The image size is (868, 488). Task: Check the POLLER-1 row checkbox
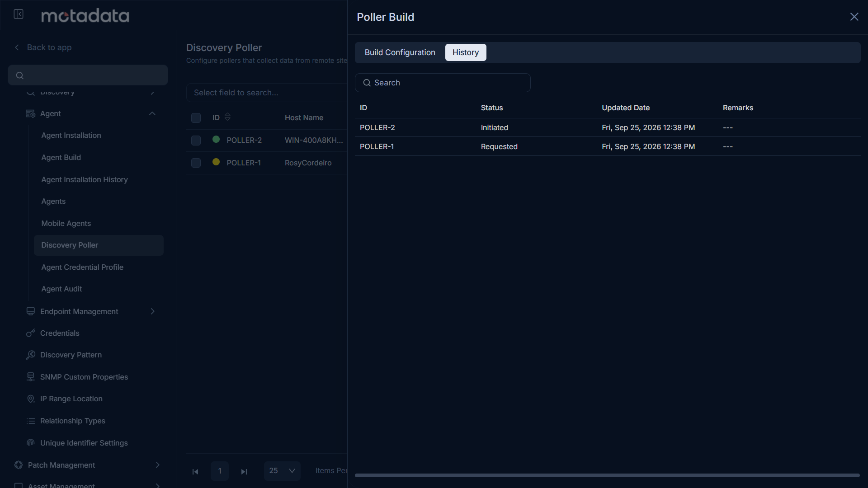(x=196, y=163)
